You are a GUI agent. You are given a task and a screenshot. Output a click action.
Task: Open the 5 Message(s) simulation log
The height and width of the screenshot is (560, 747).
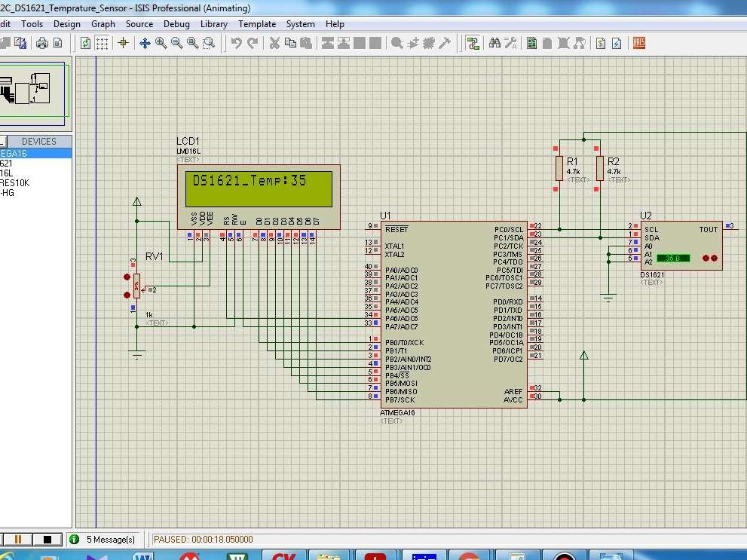[111, 540]
